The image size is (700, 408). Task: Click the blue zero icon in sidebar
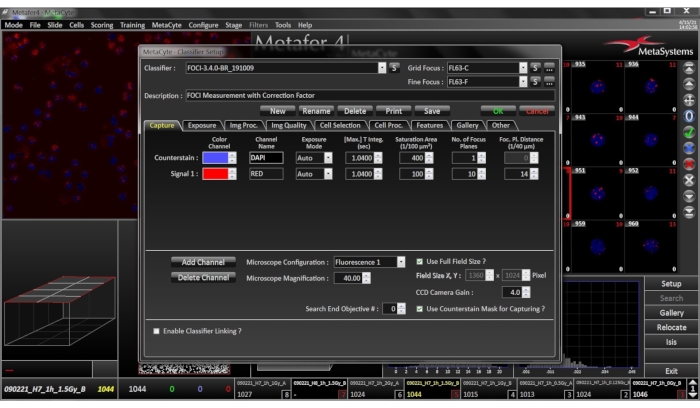point(688,116)
